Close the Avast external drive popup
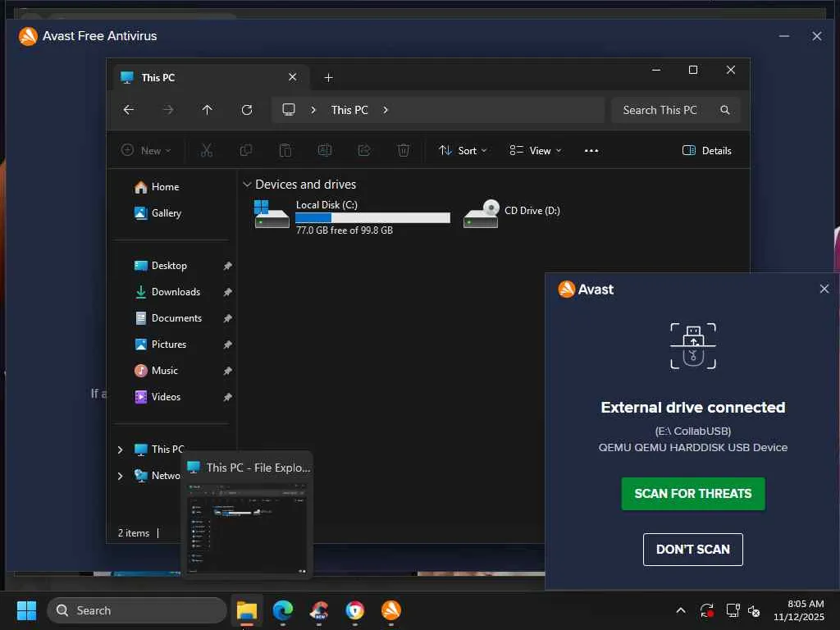This screenshot has height=630, width=840. pyautogui.click(x=824, y=289)
